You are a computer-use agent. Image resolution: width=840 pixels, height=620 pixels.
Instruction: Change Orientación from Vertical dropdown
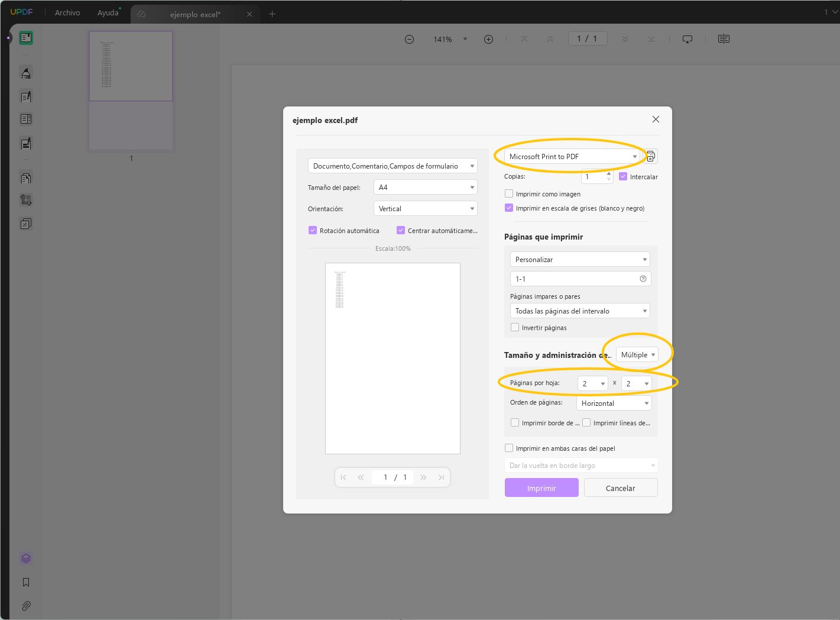pyautogui.click(x=425, y=208)
